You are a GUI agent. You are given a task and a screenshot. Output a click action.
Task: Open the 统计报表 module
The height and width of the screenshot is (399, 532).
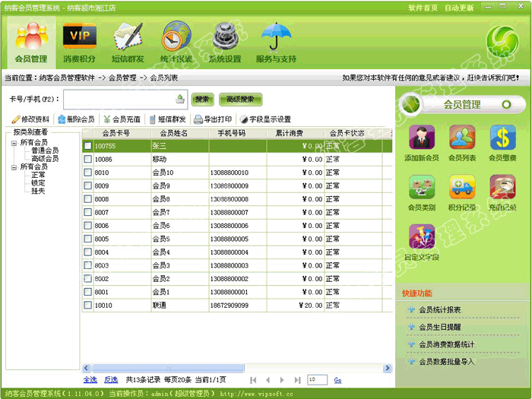click(176, 42)
